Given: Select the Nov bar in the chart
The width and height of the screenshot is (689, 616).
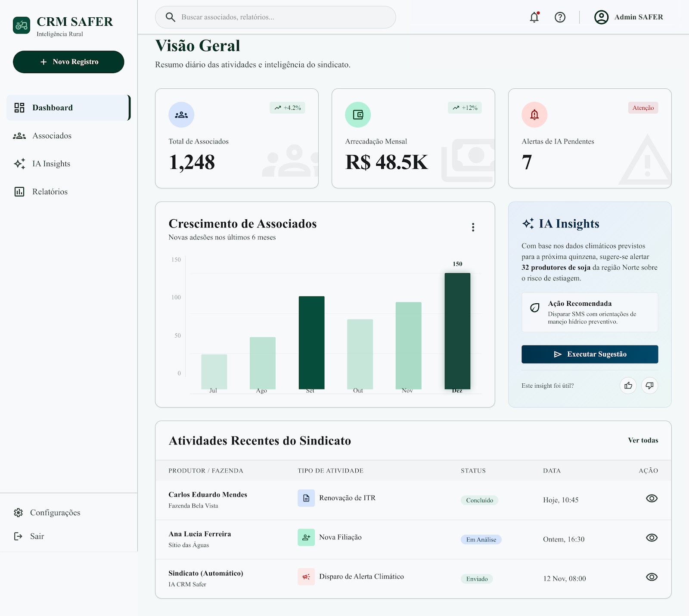Looking at the screenshot, I should tap(409, 345).
